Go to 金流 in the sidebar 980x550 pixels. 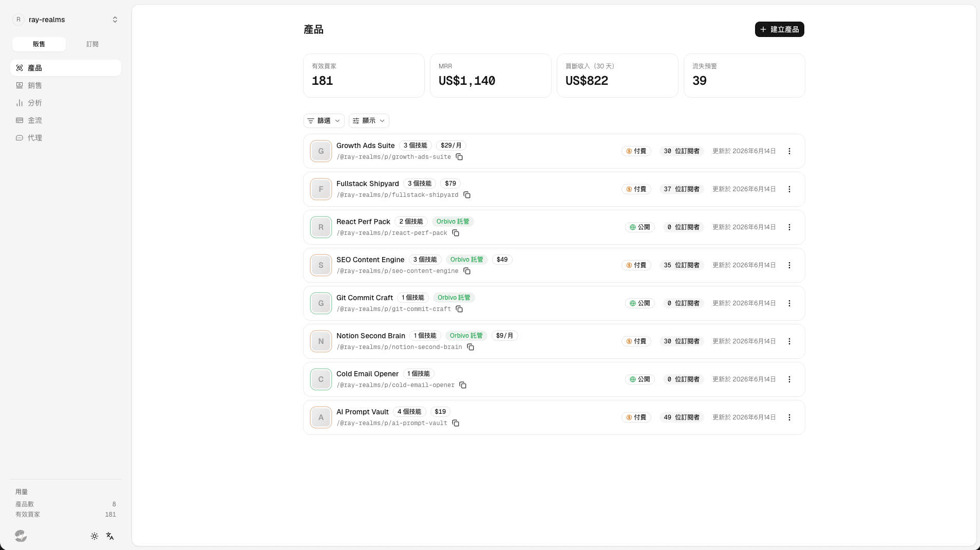click(x=66, y=120)
